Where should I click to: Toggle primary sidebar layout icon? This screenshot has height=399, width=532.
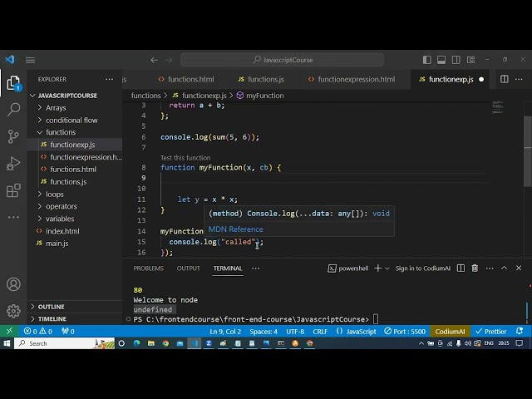click(x=426, y=60)
